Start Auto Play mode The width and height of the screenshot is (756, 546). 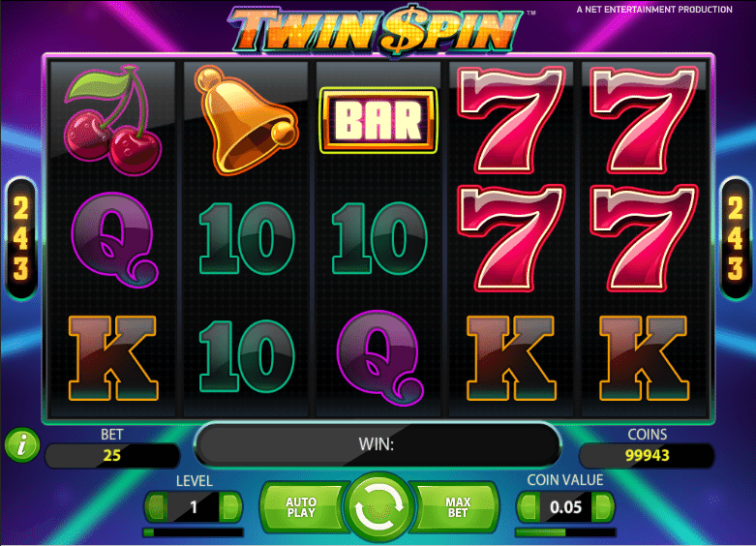[302, 507]
